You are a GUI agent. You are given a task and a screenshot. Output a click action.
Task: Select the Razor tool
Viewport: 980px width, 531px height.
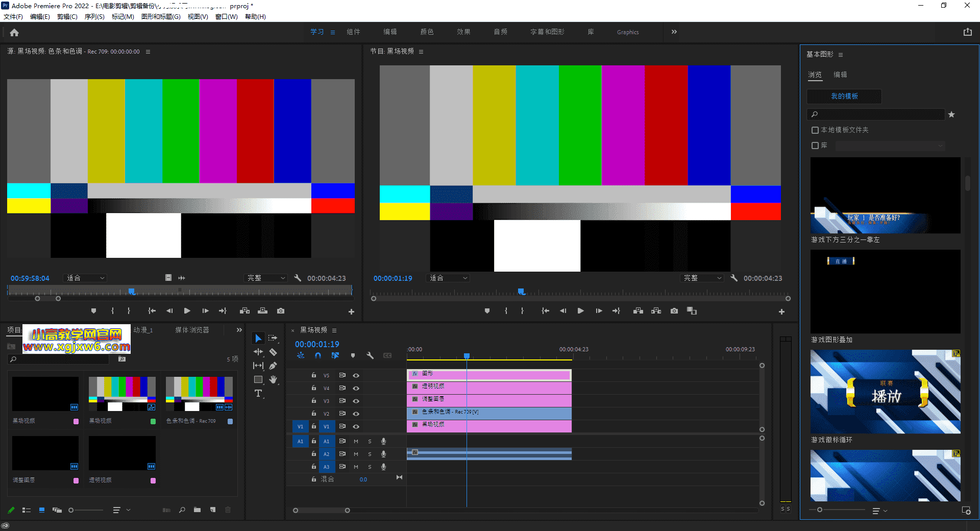pos(273,352)
